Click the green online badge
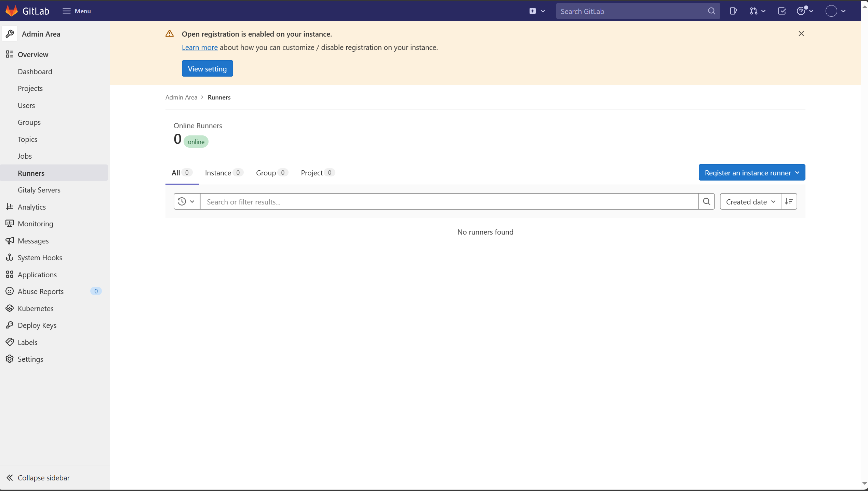The image size is (868, 491). tap(196, 142)
